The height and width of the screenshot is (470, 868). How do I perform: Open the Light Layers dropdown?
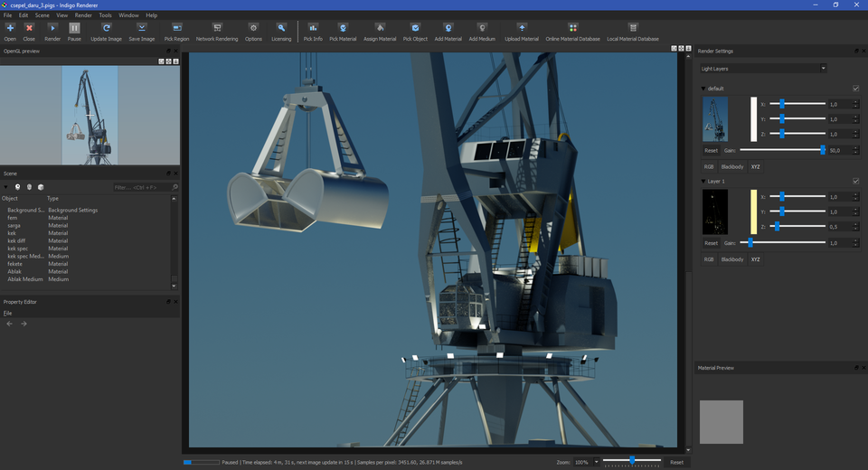[x=763, y=69]
